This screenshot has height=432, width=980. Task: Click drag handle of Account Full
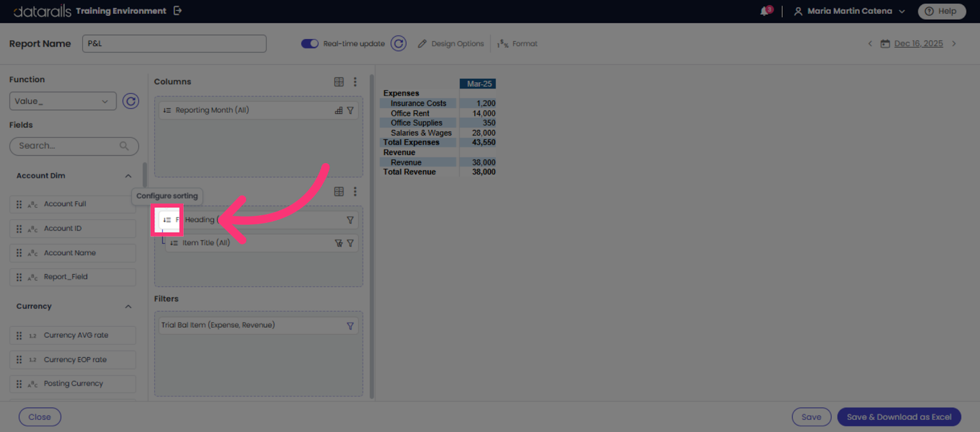[19, 204]
